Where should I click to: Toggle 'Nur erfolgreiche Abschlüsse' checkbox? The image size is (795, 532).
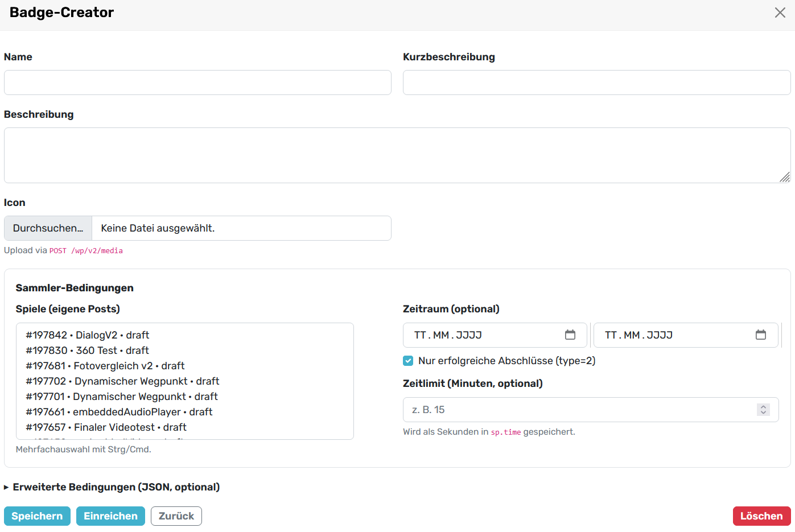[408, 361]
